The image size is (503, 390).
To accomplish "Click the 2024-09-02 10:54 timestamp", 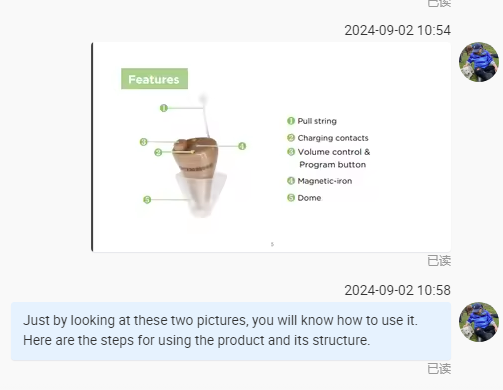I will point(397,30).
